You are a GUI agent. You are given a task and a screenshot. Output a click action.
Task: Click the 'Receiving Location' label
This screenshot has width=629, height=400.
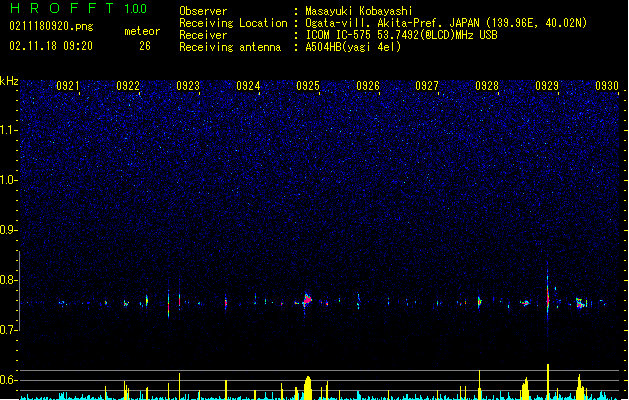pos(233,23)
